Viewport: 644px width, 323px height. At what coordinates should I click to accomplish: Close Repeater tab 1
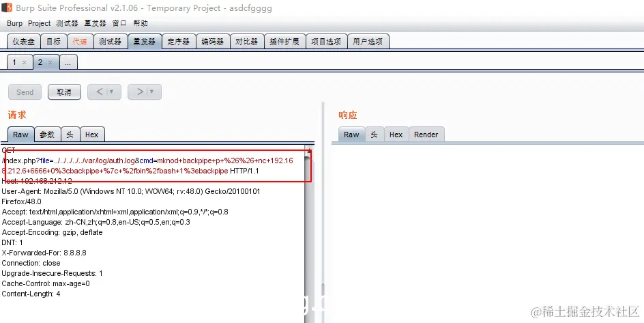(24, 62)
